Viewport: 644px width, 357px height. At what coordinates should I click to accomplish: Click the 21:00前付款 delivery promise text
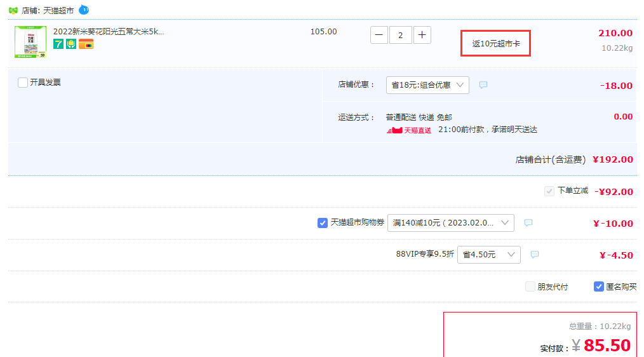(488, 130)
